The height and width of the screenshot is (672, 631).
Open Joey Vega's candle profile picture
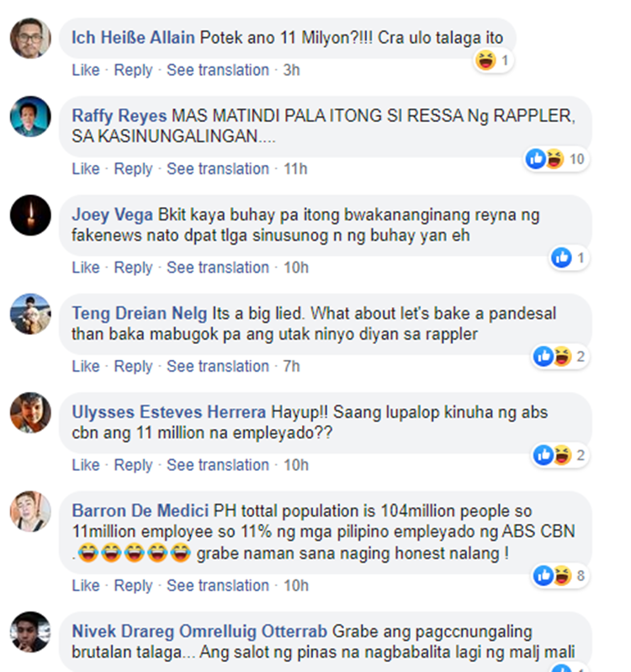coord(30,215)
